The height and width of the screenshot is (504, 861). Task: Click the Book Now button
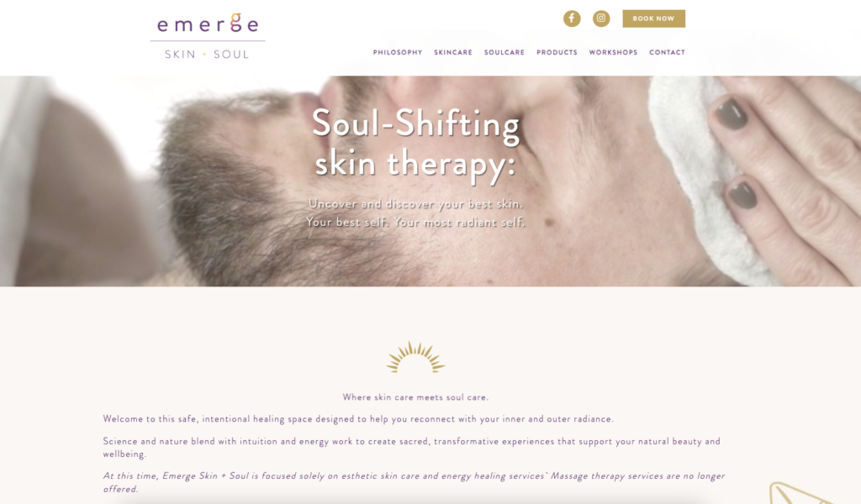click(x=653, y=18)
